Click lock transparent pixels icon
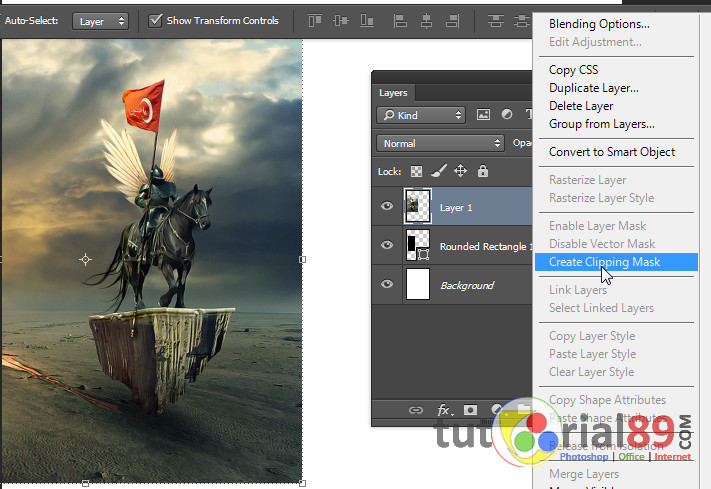This screenshot has height=489, width=711. click(x=416, y=171)
